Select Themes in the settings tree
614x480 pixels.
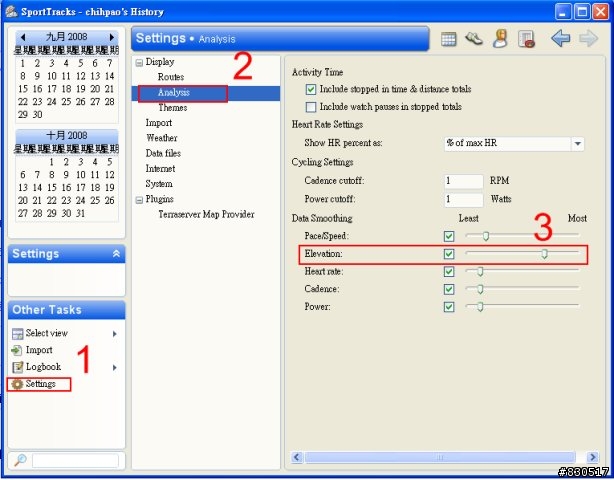173,108
